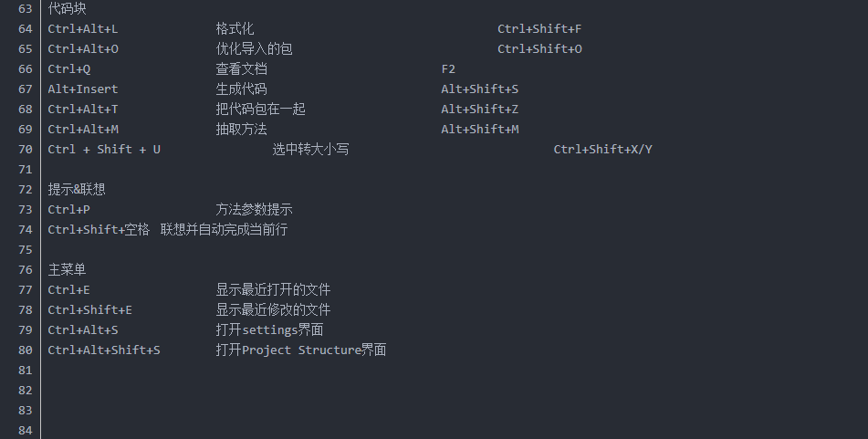
Task: Click the 优化导入的包 description text
Action: 254,48
